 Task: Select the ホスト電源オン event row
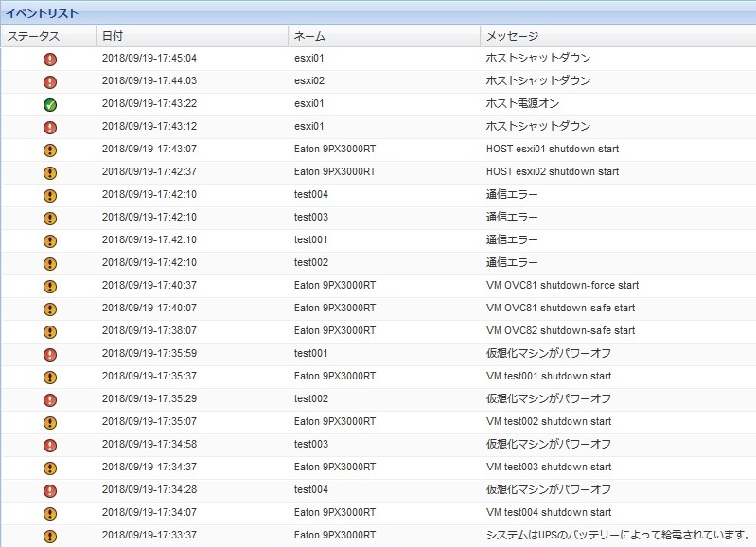point(524,104)
